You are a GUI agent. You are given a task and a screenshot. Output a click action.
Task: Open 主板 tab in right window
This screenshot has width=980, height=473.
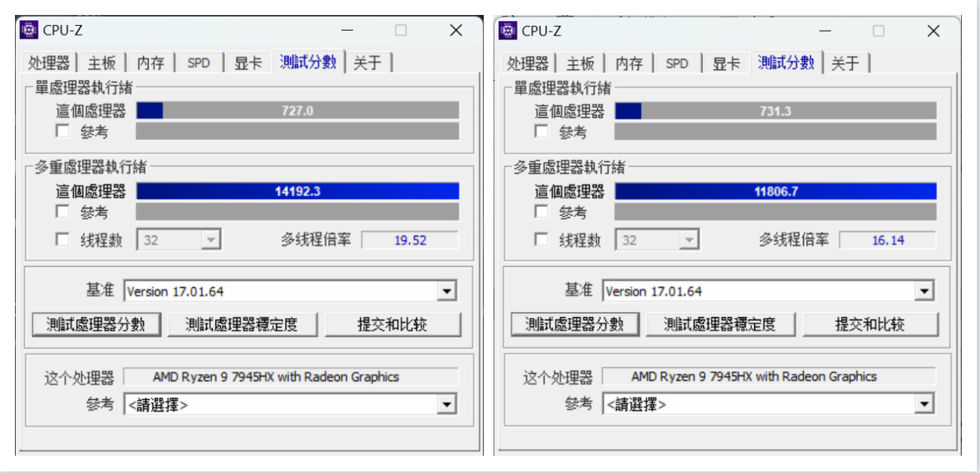580,63
